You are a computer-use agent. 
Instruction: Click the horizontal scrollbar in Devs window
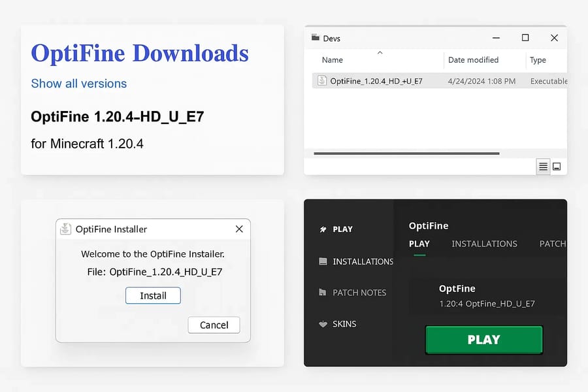click(406, 154)
